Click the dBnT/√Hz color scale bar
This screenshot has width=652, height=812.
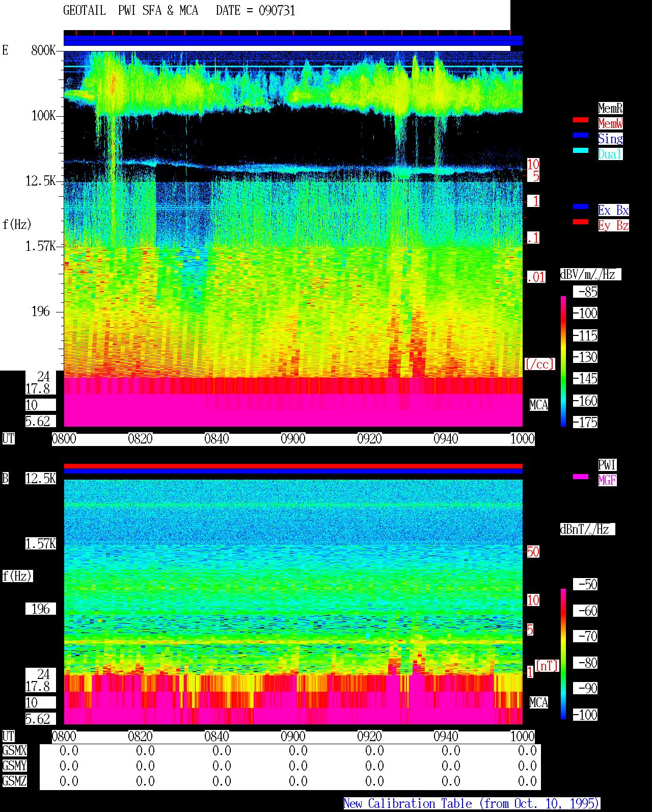pyautogui.click(x=563, y=654)
